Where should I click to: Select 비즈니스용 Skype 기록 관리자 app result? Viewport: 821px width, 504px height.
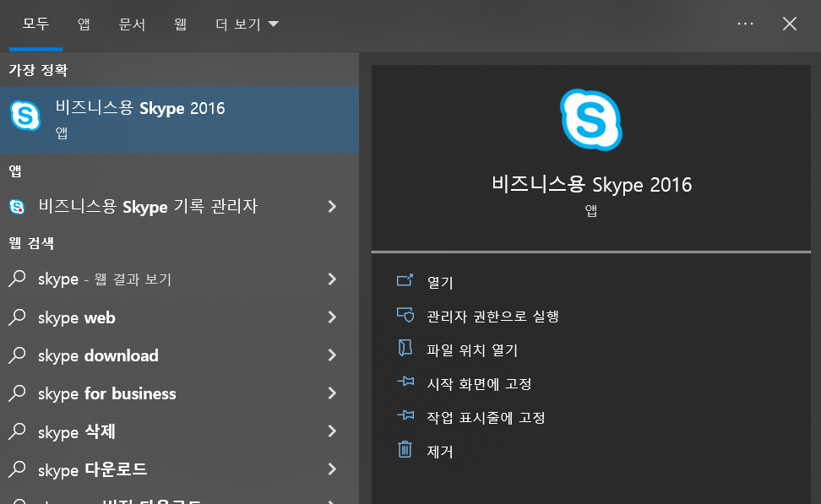[179, 207]
